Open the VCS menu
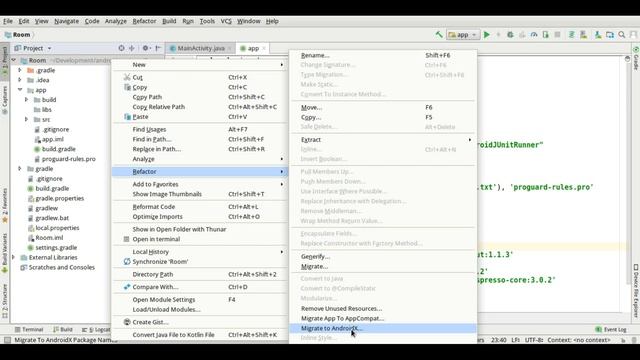 (x=226, y=21)
